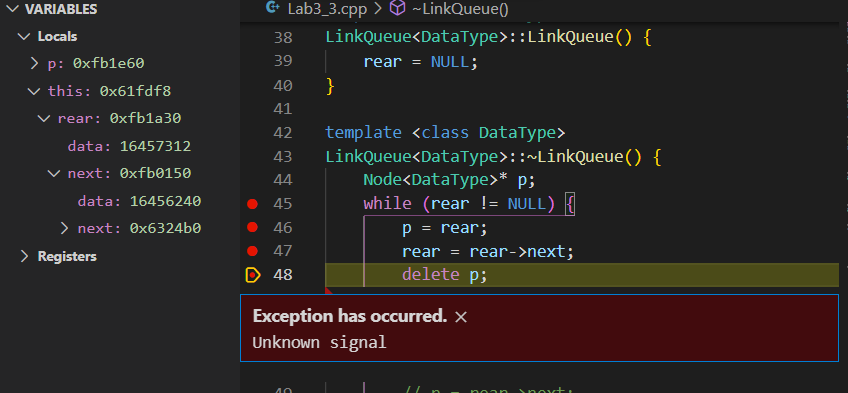Click the yellow current-line marker at line 48
The width and height of the screenshot is (848, 393).
click(252, 275)
